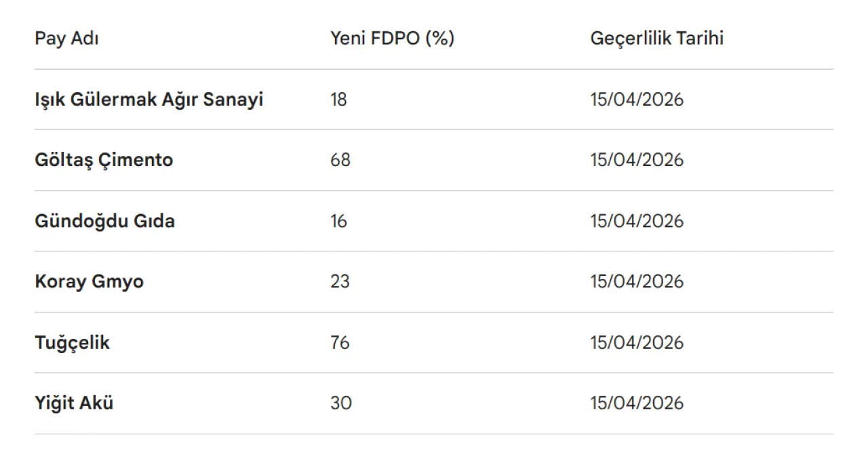Click the FDPO value 23

click(340, 281)
